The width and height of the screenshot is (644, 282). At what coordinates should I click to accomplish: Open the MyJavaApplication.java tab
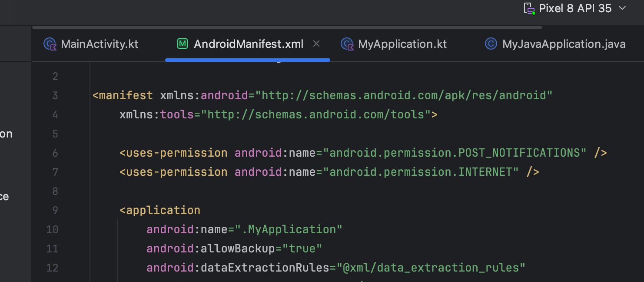pos(564,44)
